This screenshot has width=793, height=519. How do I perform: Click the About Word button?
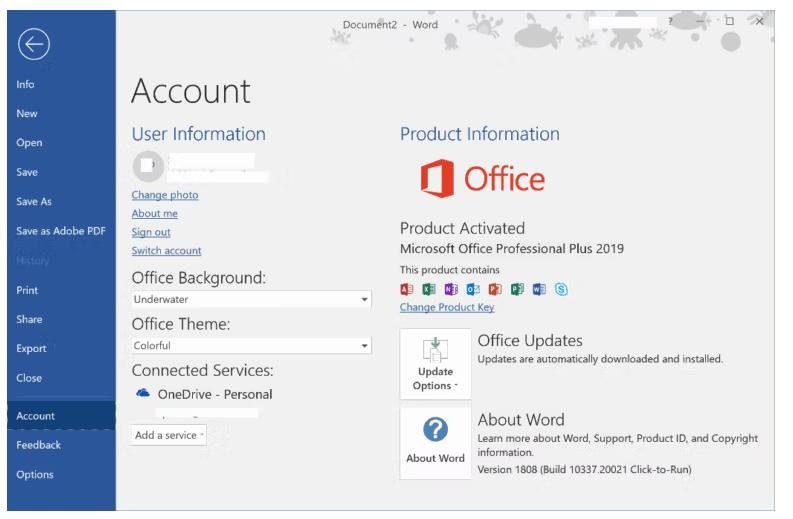click(435, 444)
